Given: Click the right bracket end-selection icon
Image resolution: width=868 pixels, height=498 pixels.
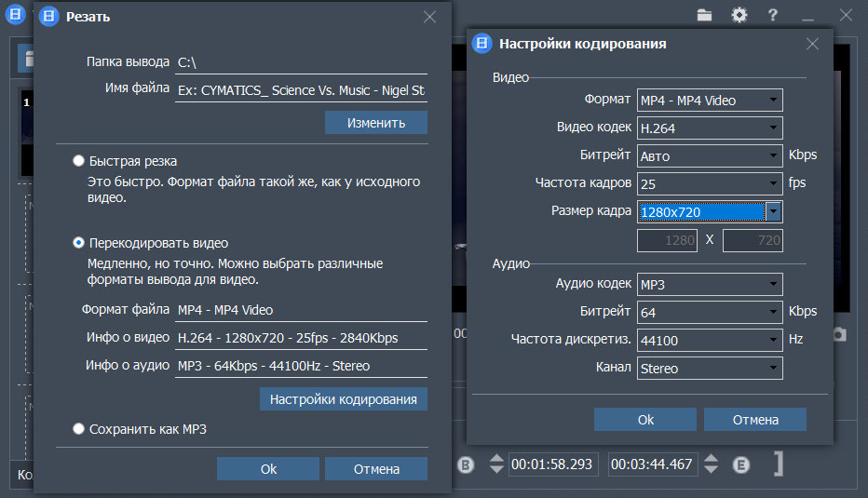Looking at the screenshot, I should point(778,464).
